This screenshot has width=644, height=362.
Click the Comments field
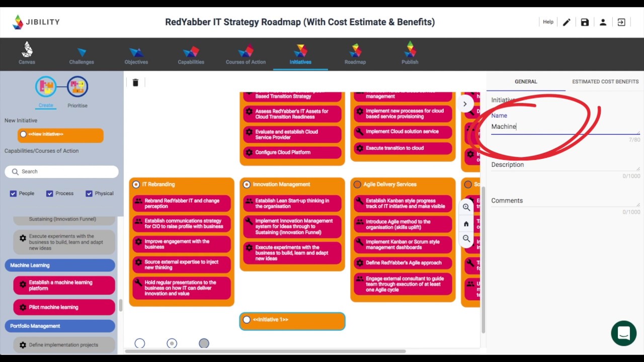tap(565, 201)
